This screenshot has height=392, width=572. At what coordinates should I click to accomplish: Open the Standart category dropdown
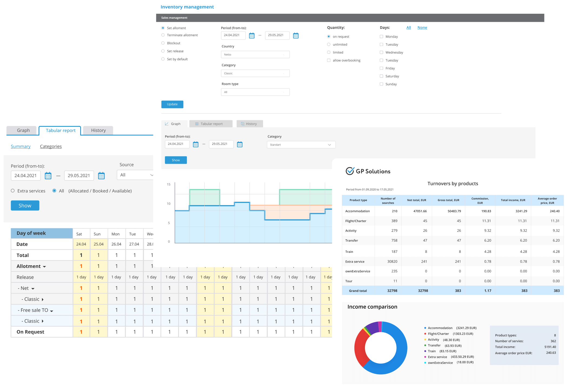301,145
